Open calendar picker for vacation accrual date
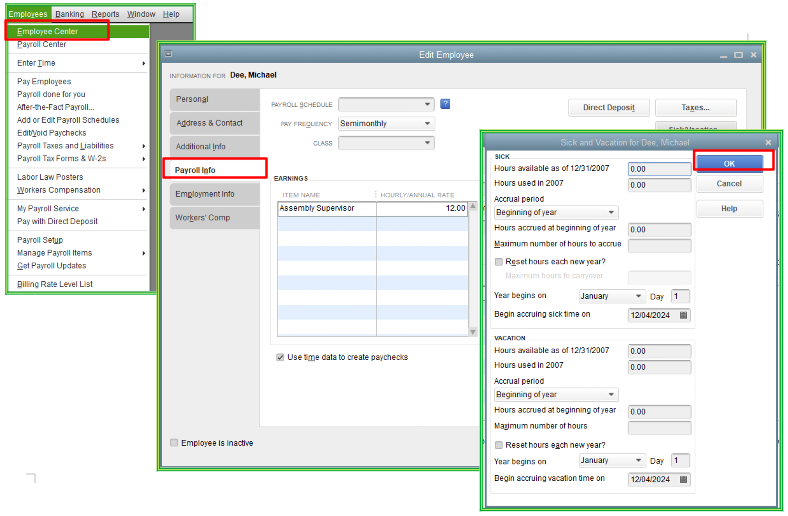The image size is (788, 516). tap(683, 479)
